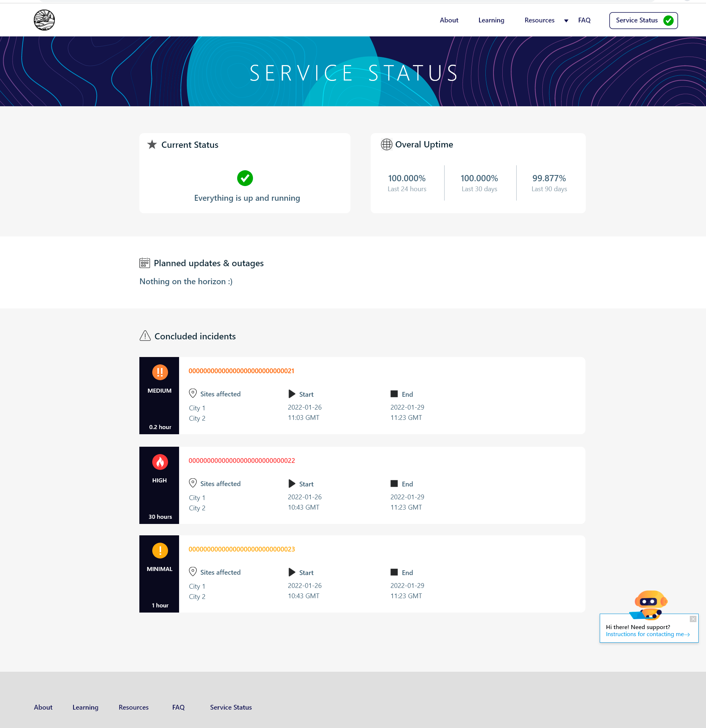Click the site logo icon
This screenshot has width=706, height=728.
pos(44,20)
